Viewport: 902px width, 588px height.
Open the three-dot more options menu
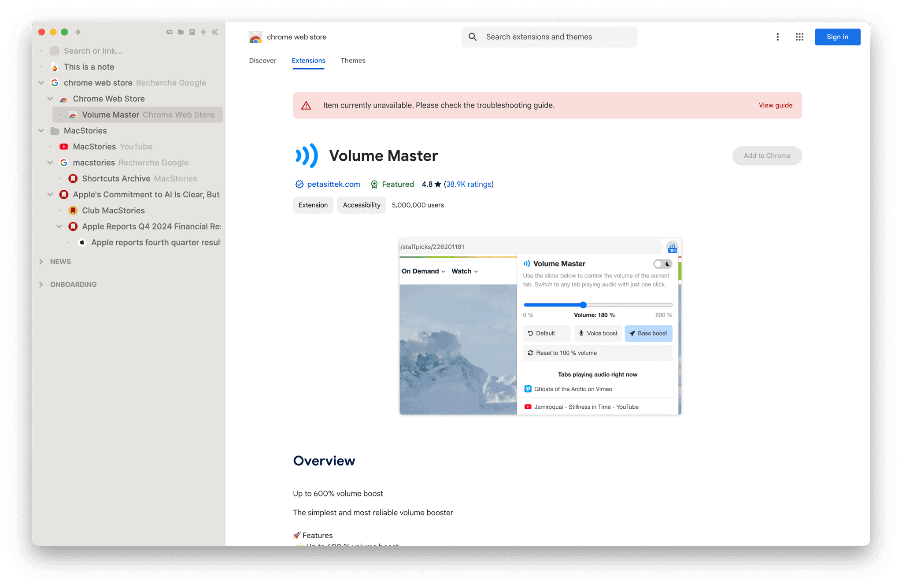coord(778,37)
